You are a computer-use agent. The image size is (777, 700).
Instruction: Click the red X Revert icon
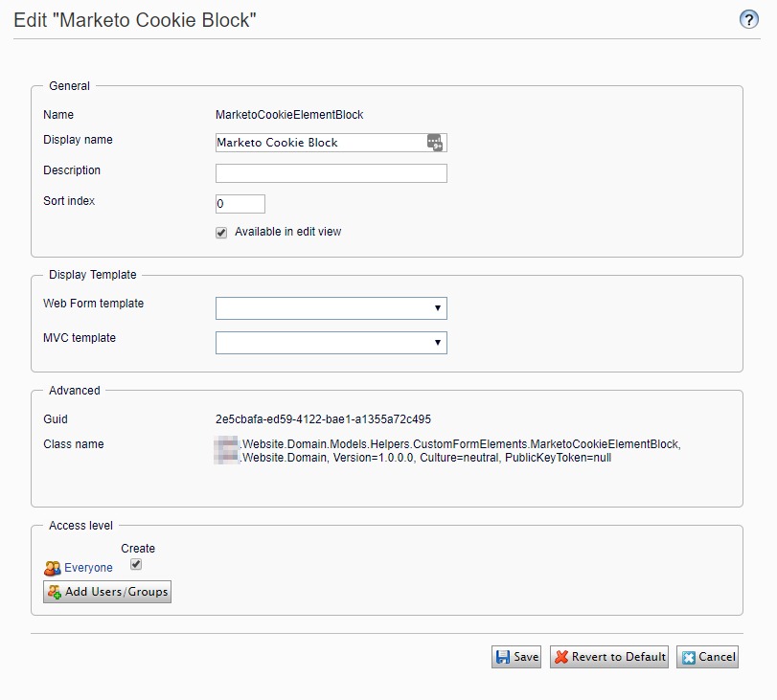[x=560, y=657]
